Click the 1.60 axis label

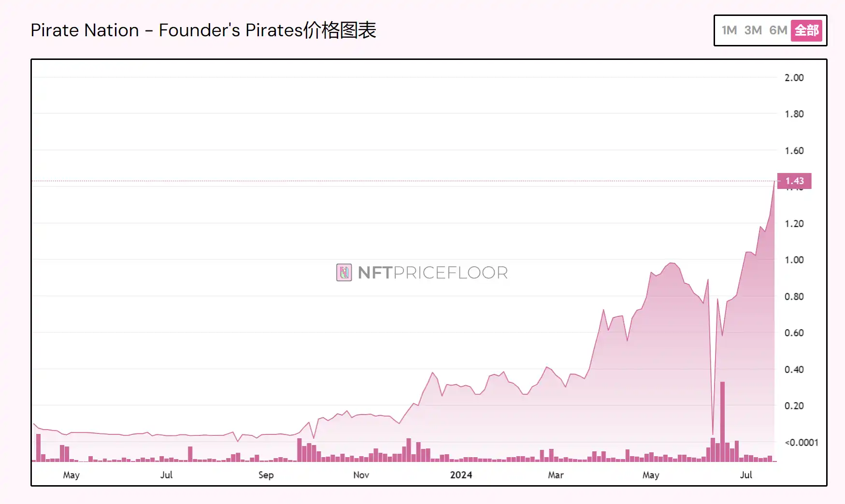point(795,150)
